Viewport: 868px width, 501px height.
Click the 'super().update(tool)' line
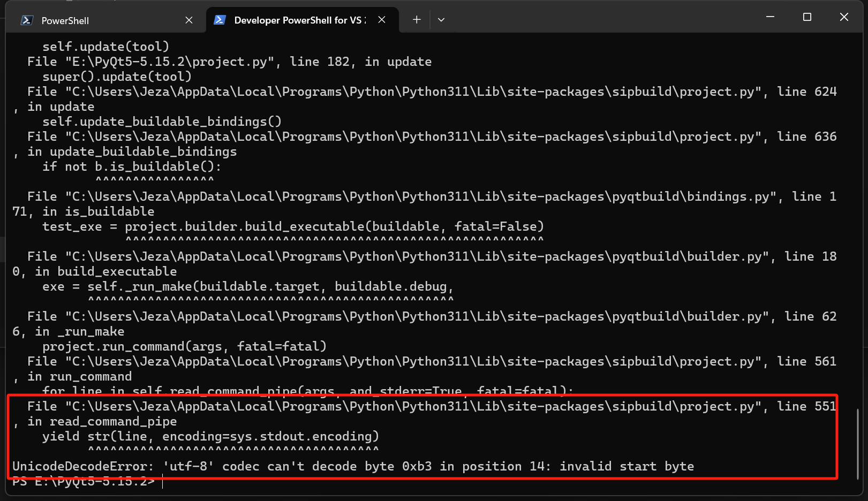(117, 77)
